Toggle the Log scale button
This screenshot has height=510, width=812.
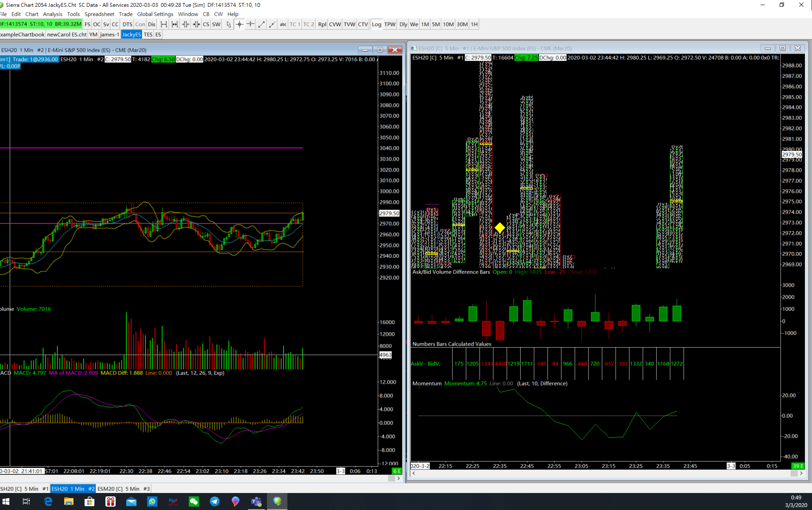click(x=377, y=24)
